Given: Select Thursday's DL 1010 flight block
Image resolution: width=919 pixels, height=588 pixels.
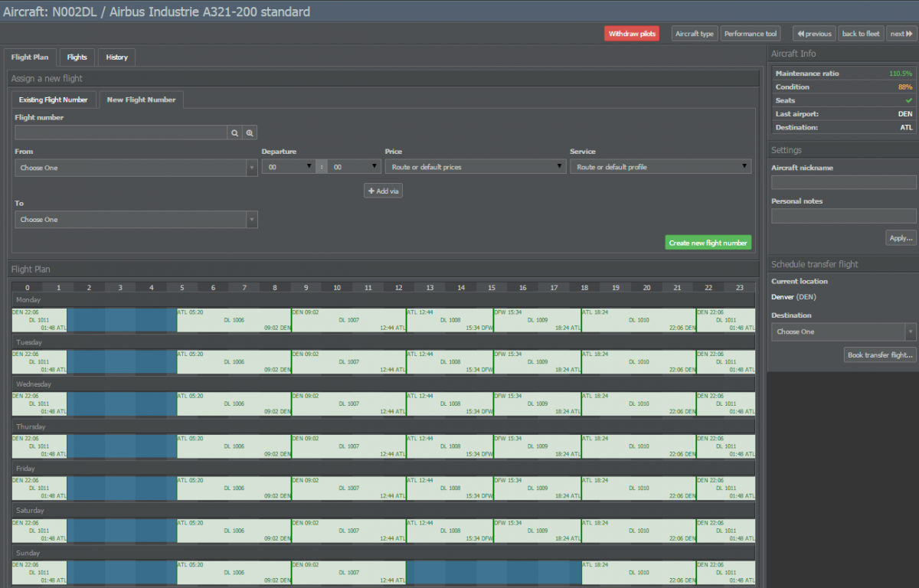Looking at the screenshot, I should click(x=639, y=446).
